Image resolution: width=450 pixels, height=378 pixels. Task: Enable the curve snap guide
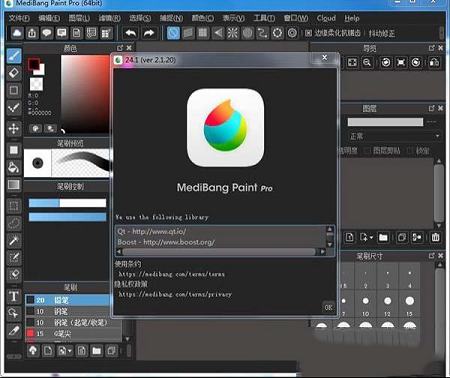[x=262, y=33]
